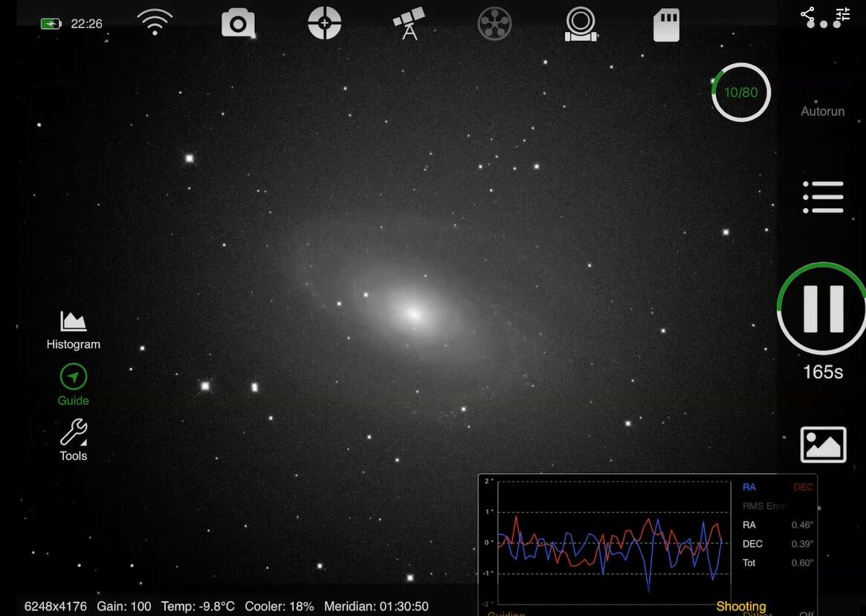Image resolution: width=866 pixels, height=616 pixels.
Task: Open the filter wheel icon
Action: coord(494,23)
